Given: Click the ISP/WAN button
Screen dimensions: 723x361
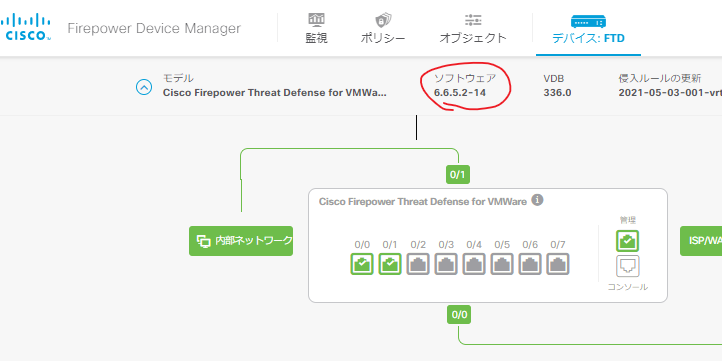Looking at the screenshot, I should (701, 241).
